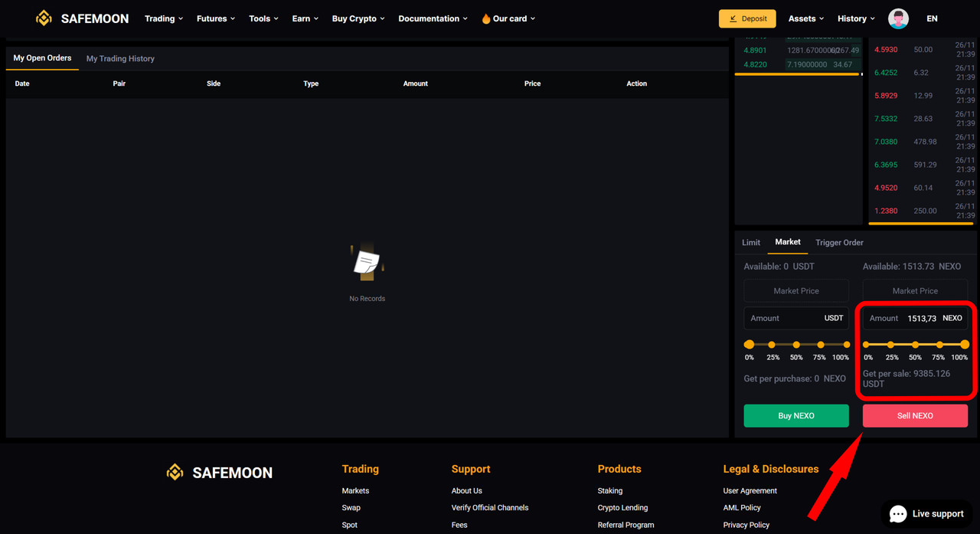Viewport: 980px width, 534px height.
Task: Set sell slider to 25%
Action: tap(890, 345)
